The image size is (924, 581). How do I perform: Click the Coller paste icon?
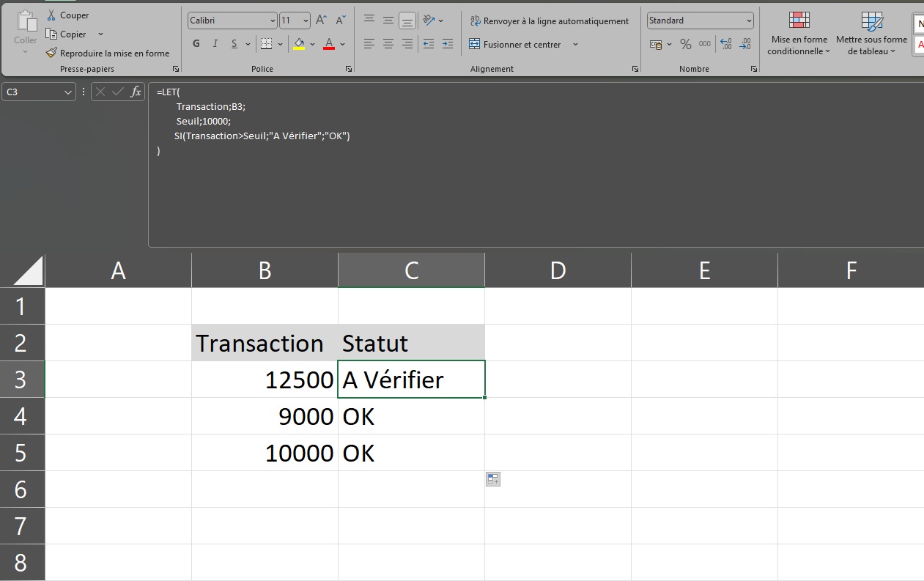tap(26, 22)
